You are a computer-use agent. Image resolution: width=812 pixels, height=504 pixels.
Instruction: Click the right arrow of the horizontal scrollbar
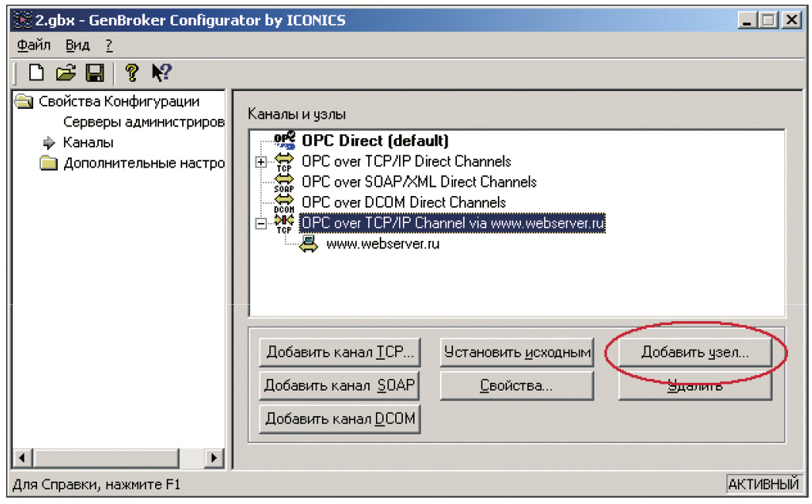click(x=214, y=458)
